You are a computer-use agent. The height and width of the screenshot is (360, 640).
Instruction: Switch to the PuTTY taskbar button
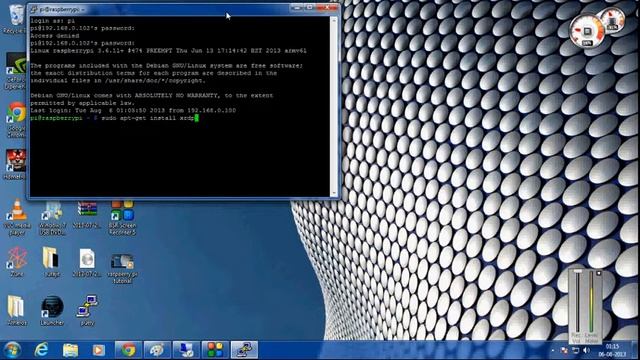(244, 350)
